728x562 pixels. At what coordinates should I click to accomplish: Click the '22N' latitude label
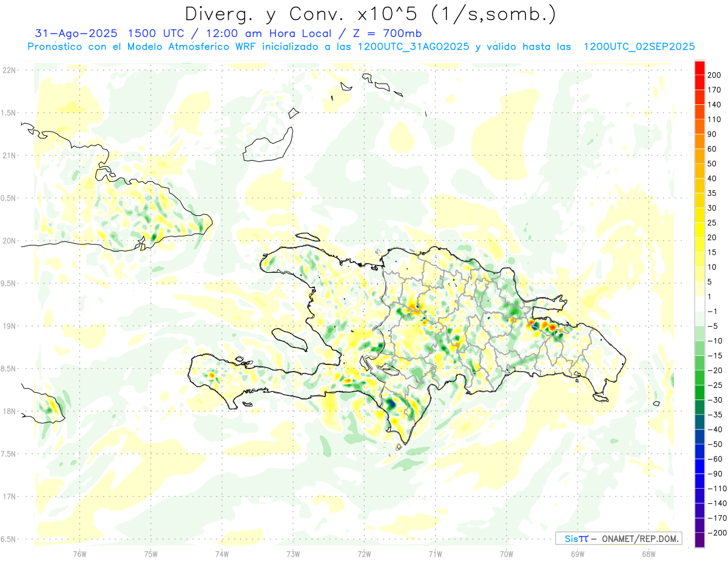tap(8, 70)
